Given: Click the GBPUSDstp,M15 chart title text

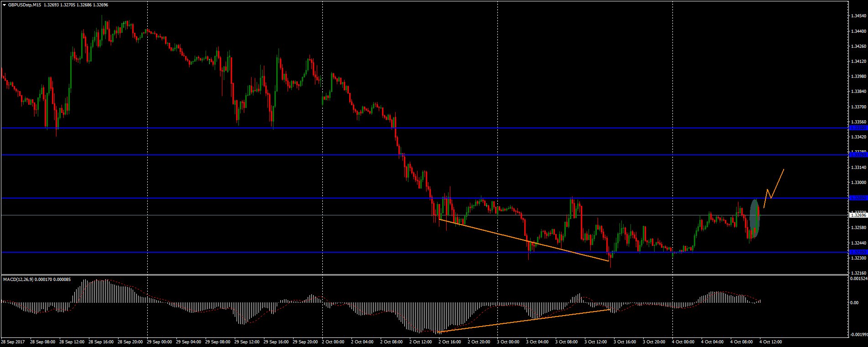Looking at the screenshot, I should [x=25, y=5].
